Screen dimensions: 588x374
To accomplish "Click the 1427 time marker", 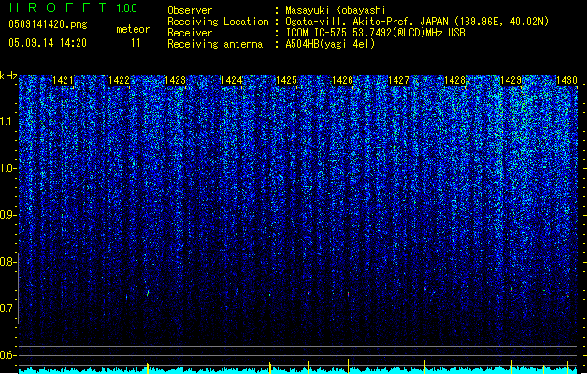I will tap(398, 80).
